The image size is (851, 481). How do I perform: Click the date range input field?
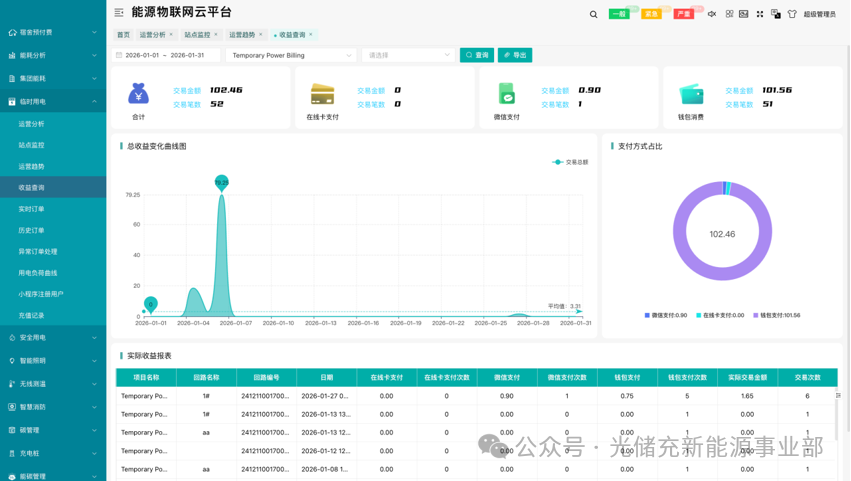[165, 55]
